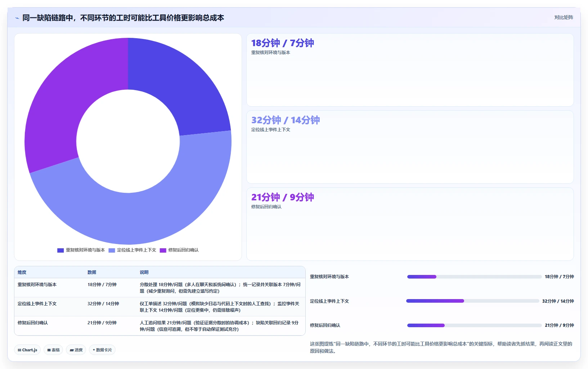The width and height of the screenshot is (588, 369).
Task: Click the bar icon in 进度 tag
Action: pyautogui.click(x=72, y=350)
